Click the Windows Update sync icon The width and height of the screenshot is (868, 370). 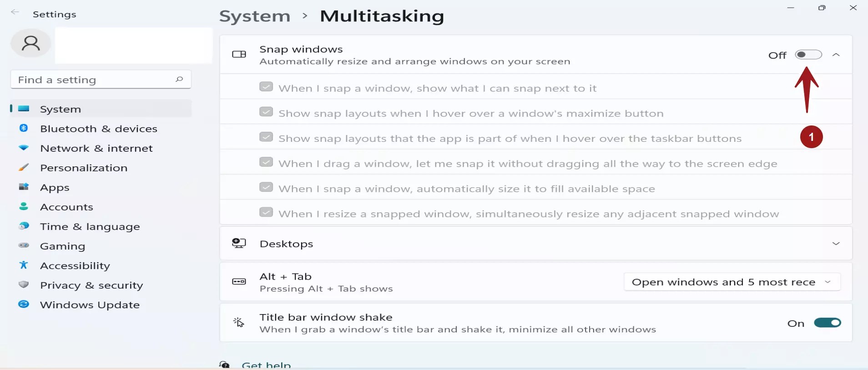coord(24,304)
